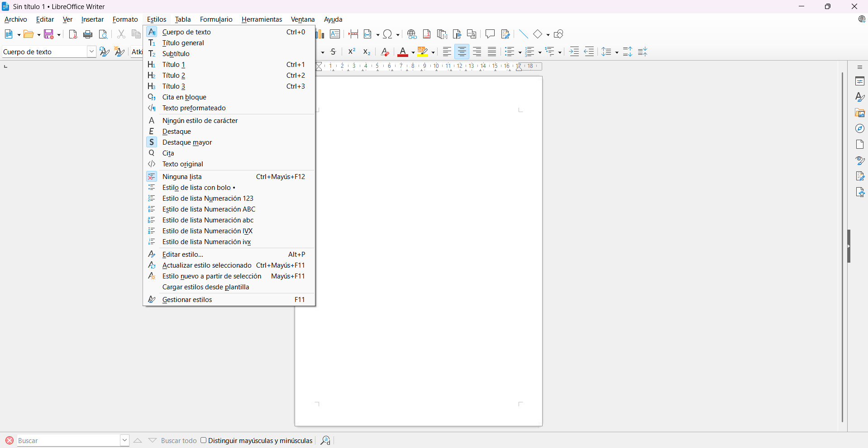Click inside the Buscar search field
This screenshot has height=448, width=868.
tap(68, 441)
